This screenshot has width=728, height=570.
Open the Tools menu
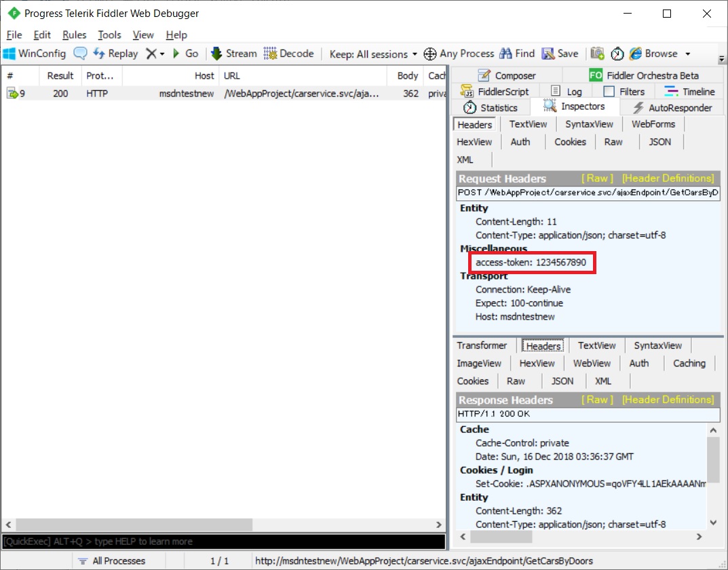coord(109,35)
